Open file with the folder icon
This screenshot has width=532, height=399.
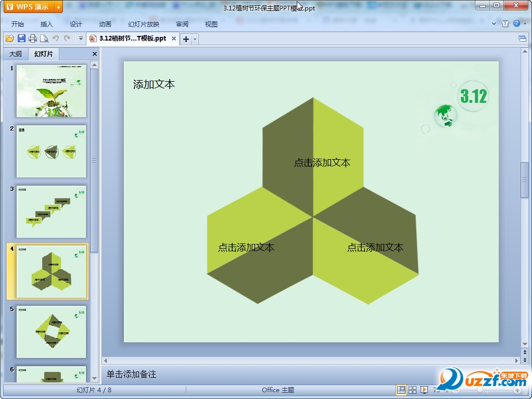10,38
